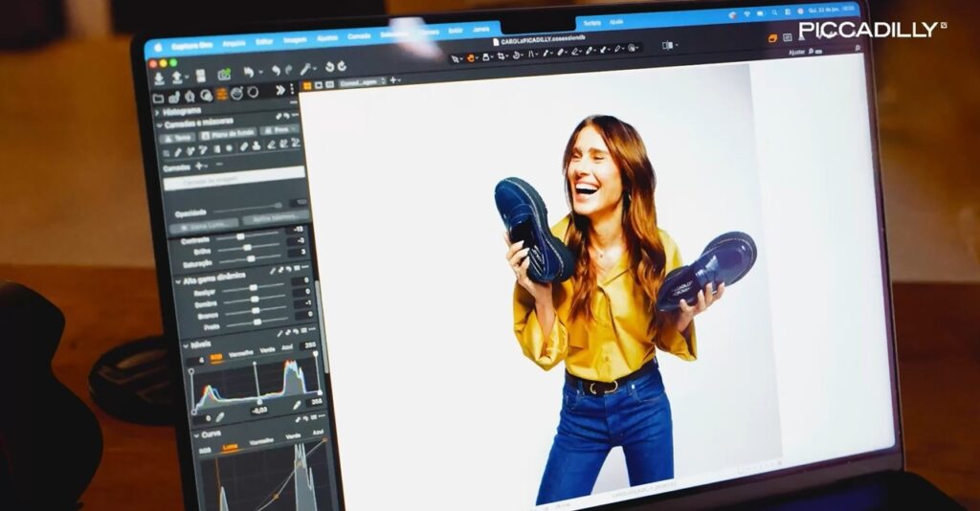Click the export images icon
The height and width of the screenshot is (511, 980).
(x=179, y=76)
